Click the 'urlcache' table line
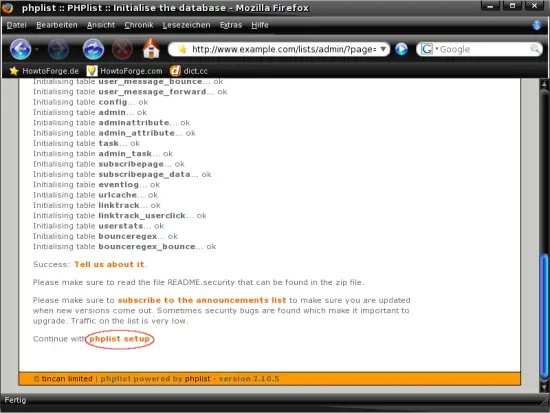 (x=95, y=195)
